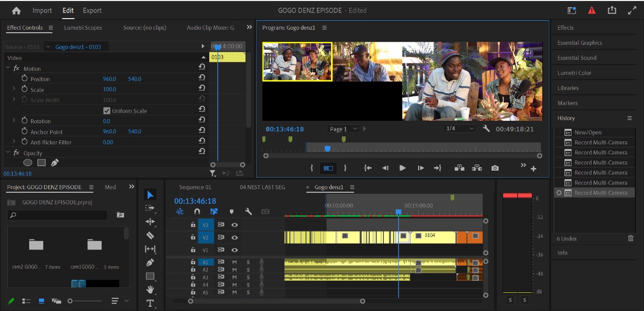Open the program monitor wrench settings
Viewport: 644px width, 311px height.
(x=486, y=129)
